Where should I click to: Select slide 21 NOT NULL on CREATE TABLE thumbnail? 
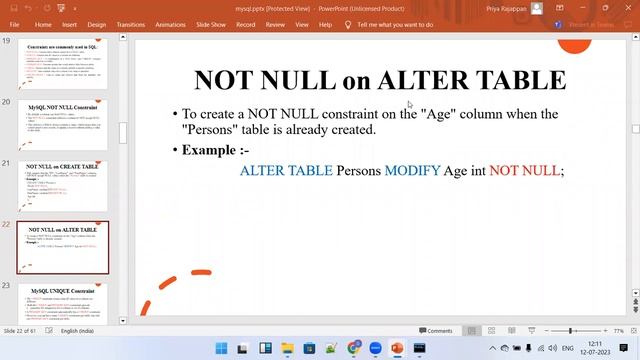[x=62, y=186]
